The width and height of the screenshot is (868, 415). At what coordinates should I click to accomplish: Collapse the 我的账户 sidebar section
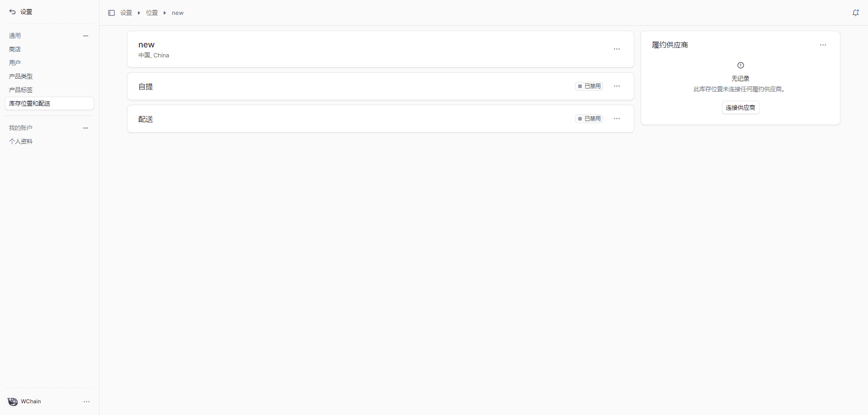(x=85, y=128)
